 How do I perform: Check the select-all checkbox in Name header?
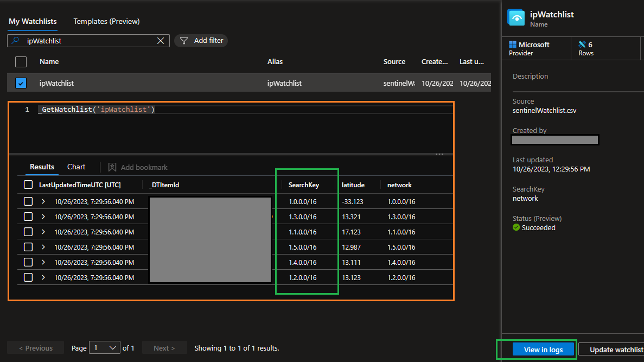pyautogui.click(x=21, y=61)
